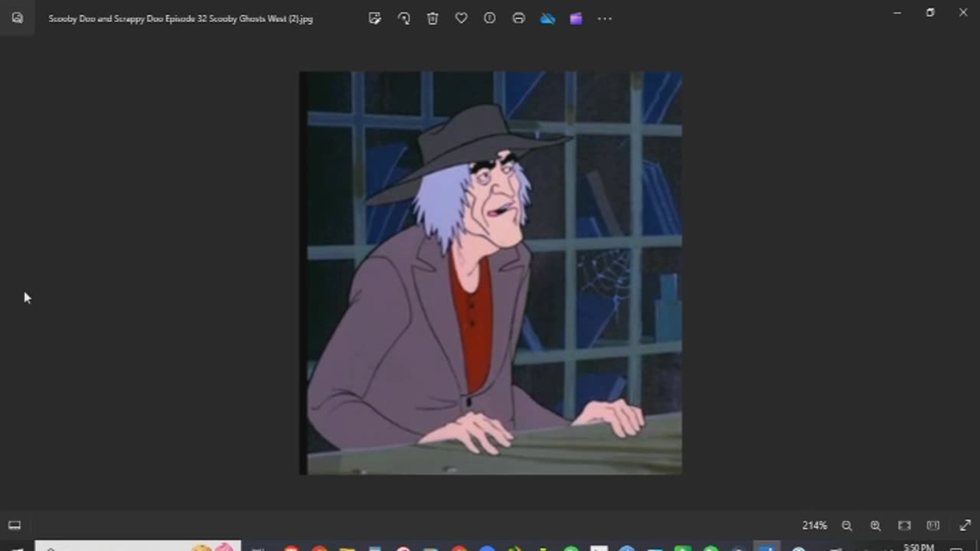Image resolution: width=980 pixels, height=551 pixels.
Task: Click the OneDrive cloud icon
Action: [x=547, y=18]
